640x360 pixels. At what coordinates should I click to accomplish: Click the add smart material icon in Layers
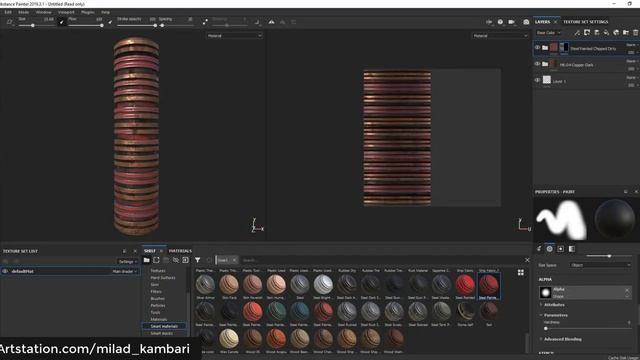click(616, 33)
